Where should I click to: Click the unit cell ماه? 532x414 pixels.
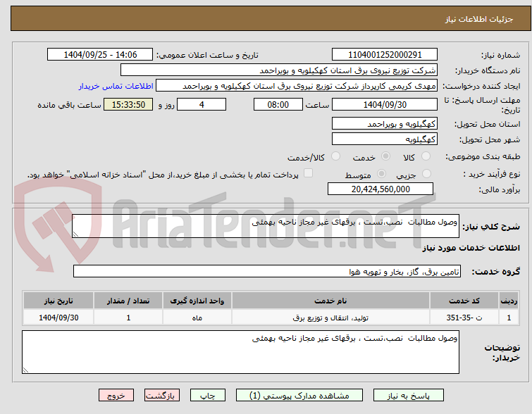tap(197, 318)
